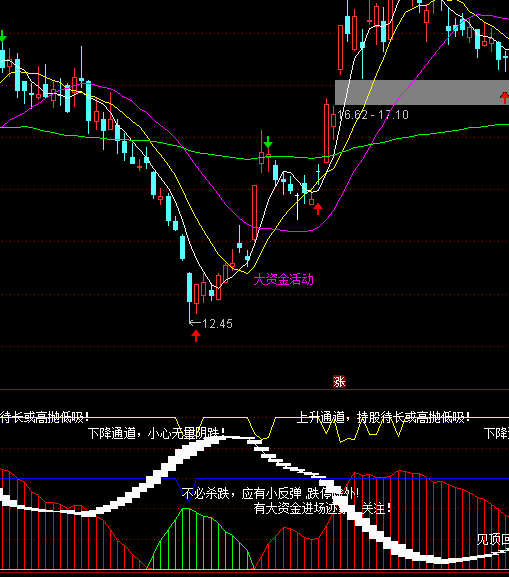The image size is (509, 577).
Task: Click the 12.45 lowest price label
Action: pos(217,324)
